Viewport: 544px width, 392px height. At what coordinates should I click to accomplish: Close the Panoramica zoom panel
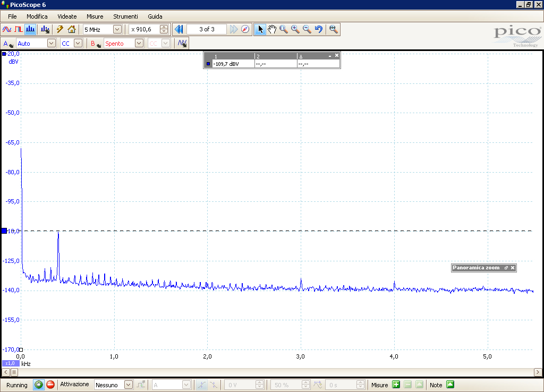click(x=513, y=268)
